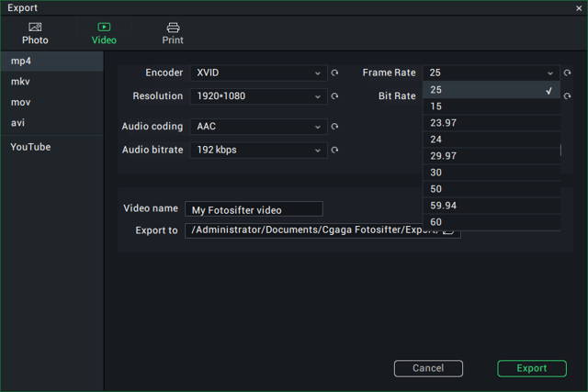Image resolution: width=588 pixels, height=392 pixels.
Task: Reset the Audio coding setting
Action: coord(334,127)
